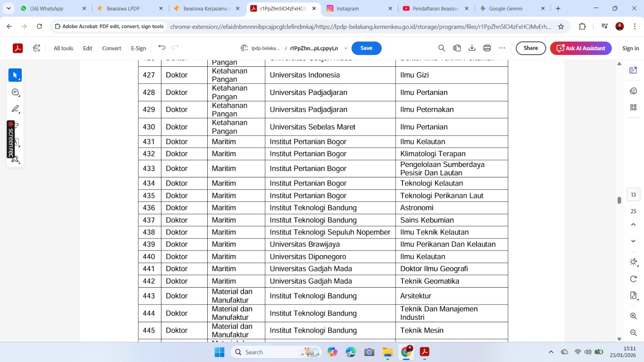
Task: Print the document using the printer icon
Action: (487, 48)
